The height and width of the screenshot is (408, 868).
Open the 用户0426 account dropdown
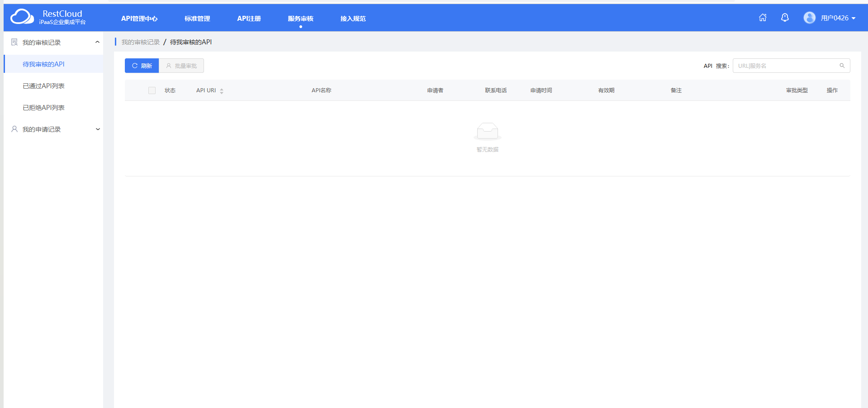click(x=838, y=18)
